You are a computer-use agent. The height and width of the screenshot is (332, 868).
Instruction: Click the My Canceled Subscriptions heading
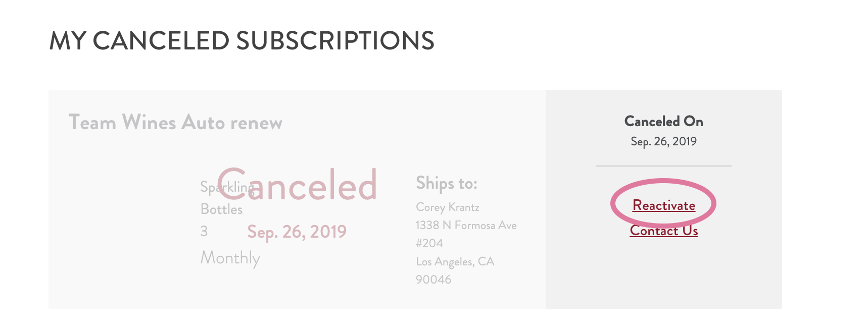click(x=242, y=41)
